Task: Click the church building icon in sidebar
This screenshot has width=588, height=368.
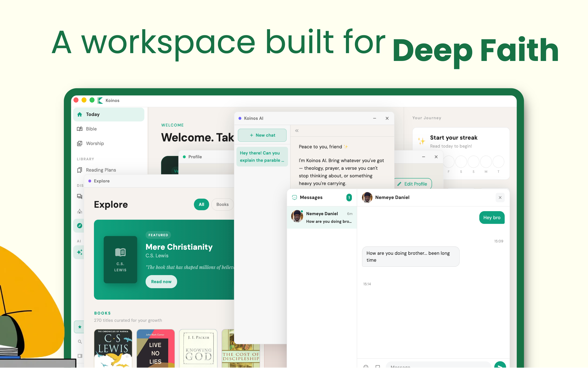Action: [79, 211]
